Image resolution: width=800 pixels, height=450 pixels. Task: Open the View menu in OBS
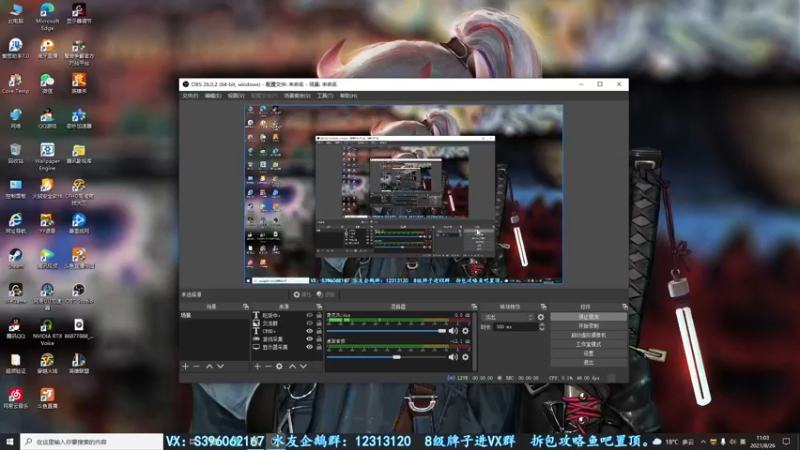point(236,96)
